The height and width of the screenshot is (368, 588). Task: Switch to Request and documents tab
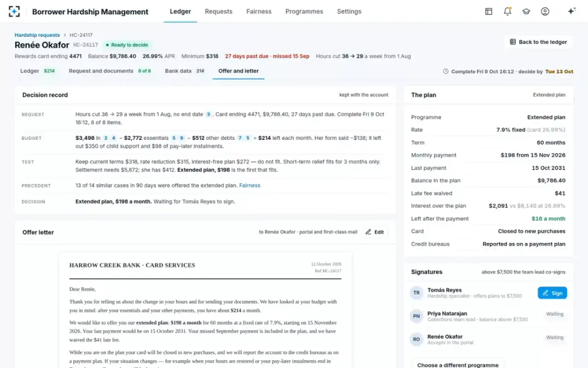(110, 71)
